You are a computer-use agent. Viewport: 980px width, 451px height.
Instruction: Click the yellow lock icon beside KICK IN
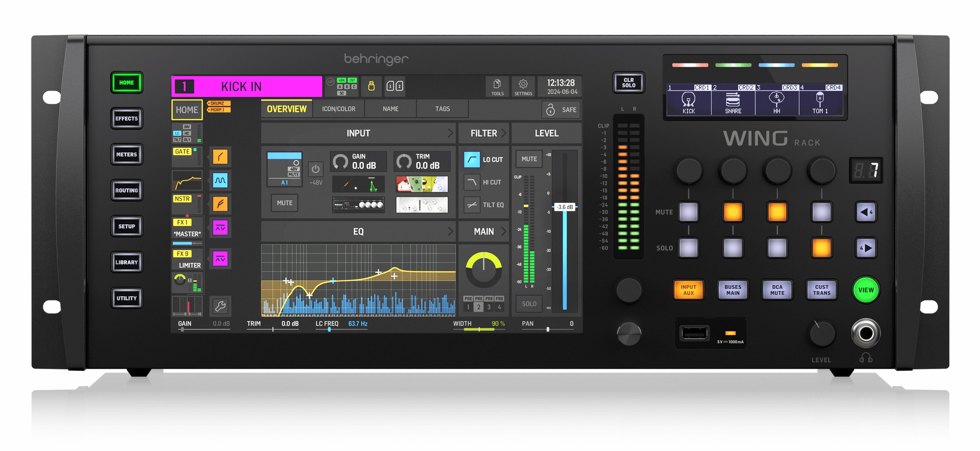[371, 86]
